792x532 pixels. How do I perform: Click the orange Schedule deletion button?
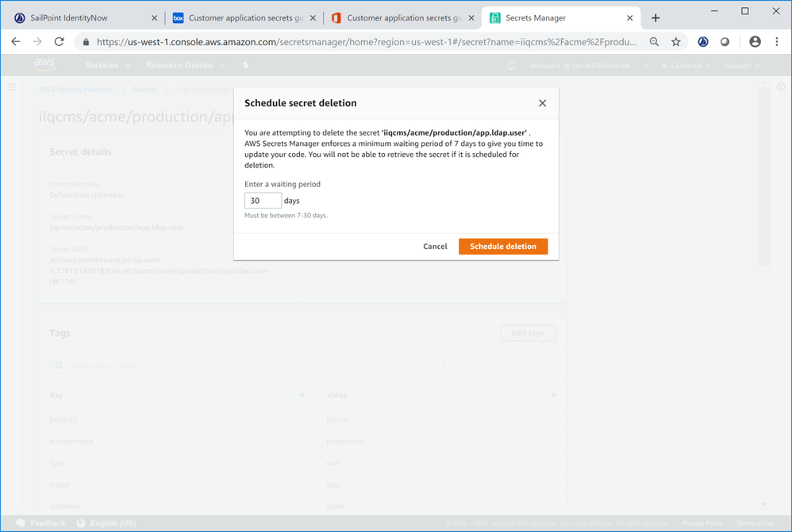click(x=503, y=247)
